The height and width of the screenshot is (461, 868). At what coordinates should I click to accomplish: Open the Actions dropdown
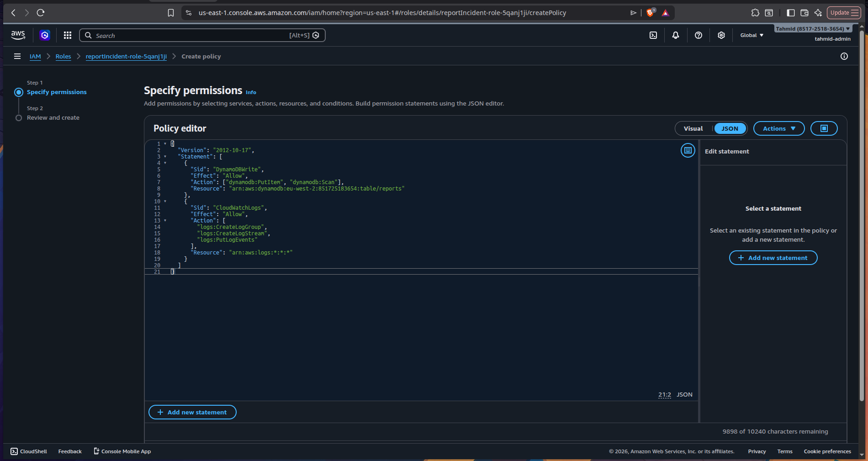779,128
